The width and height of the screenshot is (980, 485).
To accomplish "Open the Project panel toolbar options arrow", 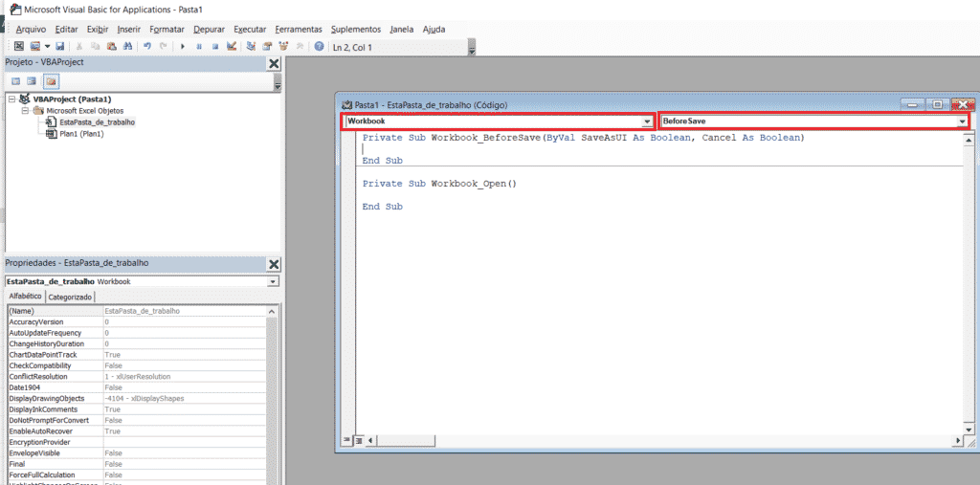I will (278, 83).
